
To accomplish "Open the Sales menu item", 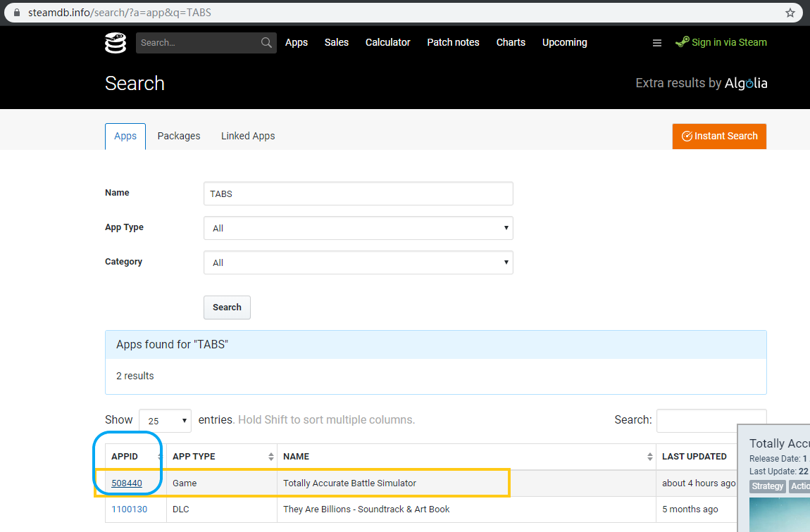I will click(x=336, y=43).
